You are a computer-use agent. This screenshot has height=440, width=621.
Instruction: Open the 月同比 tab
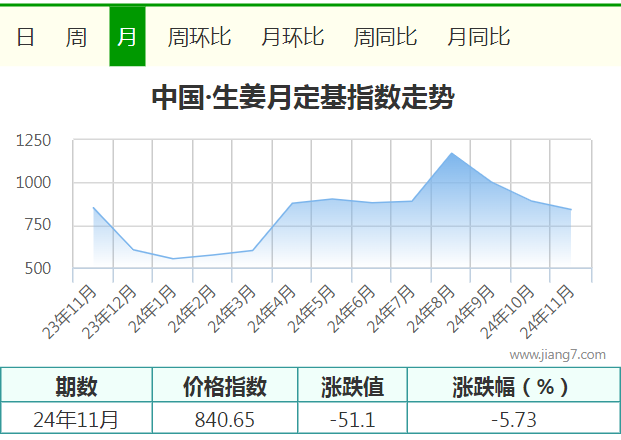[x=479, y=37]
